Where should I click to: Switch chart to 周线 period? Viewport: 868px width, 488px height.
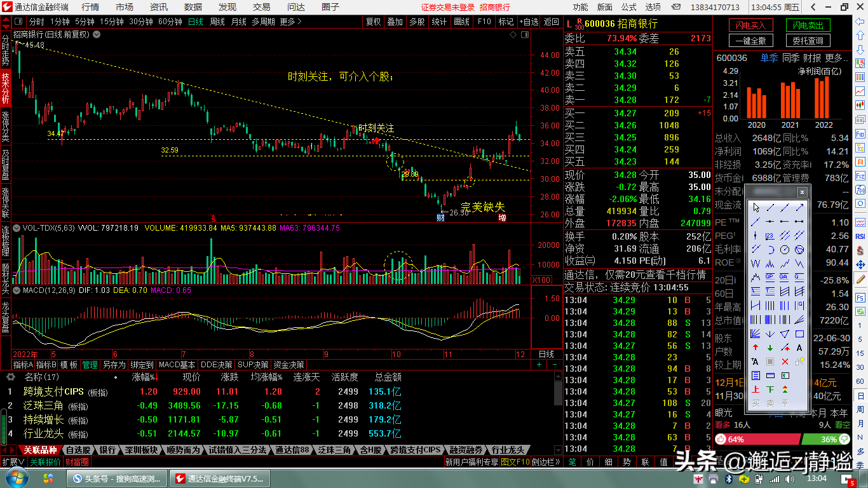pos(217,22)
